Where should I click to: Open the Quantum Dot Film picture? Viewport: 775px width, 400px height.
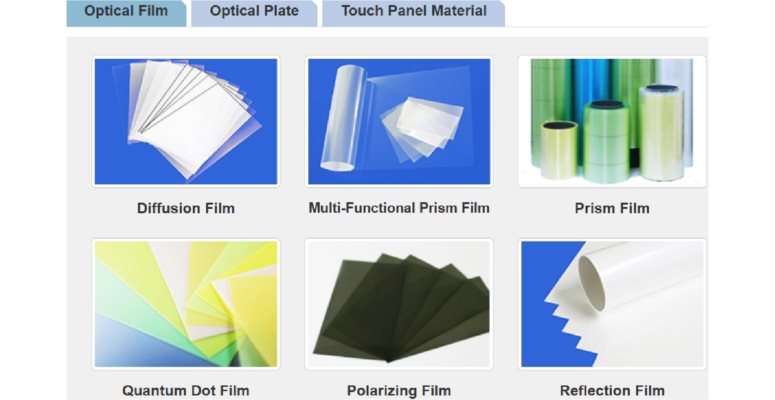pos(186,304)
